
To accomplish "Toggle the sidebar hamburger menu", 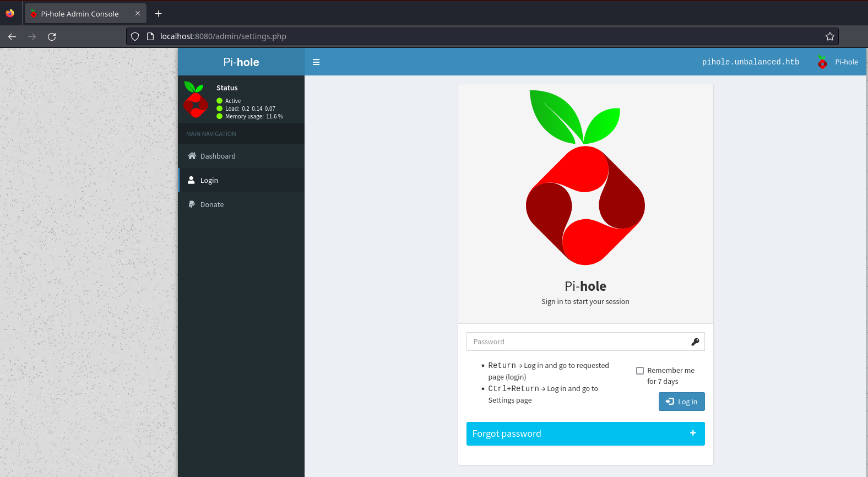I will [x=316, y=62].
